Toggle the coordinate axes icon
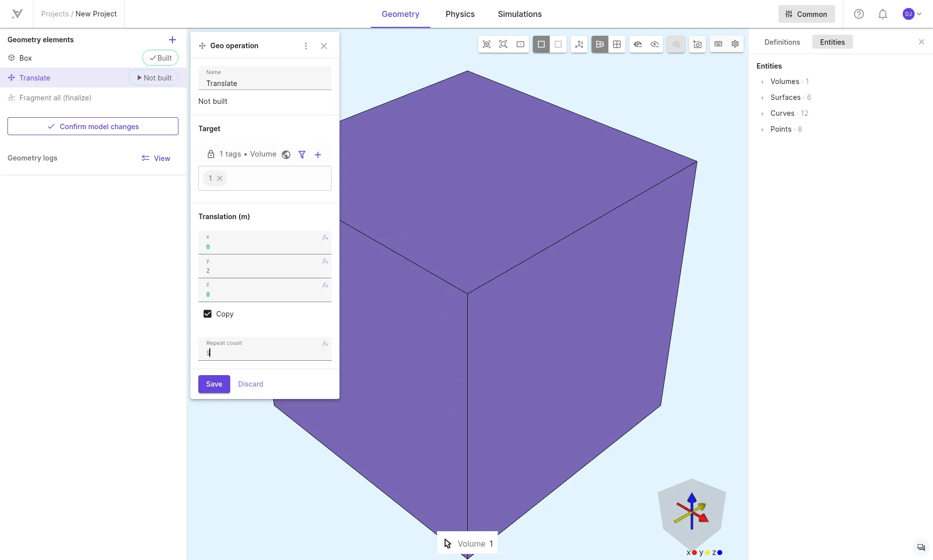This screenshot has width=933, height=560. click(579, 44)
